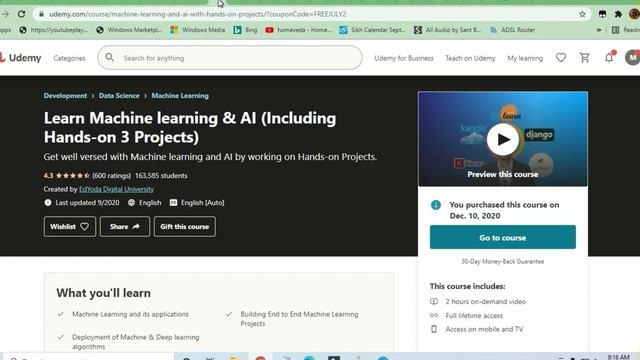Screen dimensions: 640x360
Task: Click Last updated 9/2020 text
Action: coord(87,202)
